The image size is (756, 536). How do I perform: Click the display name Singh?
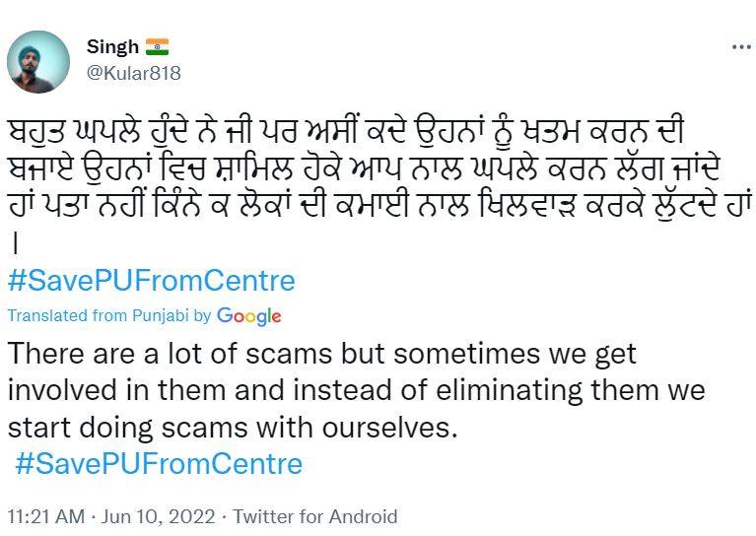click(112, 47)
